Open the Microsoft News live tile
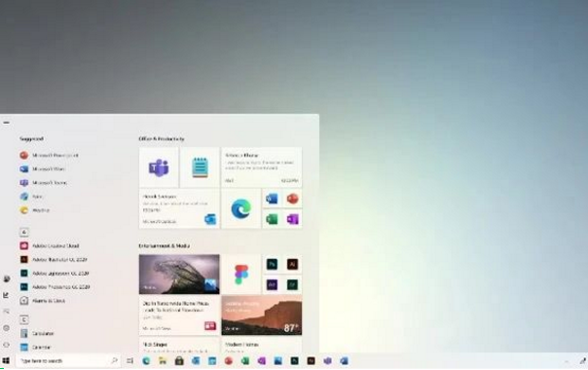Image resolution: width=588 pixels, height=370 pixels. point(179,315)
